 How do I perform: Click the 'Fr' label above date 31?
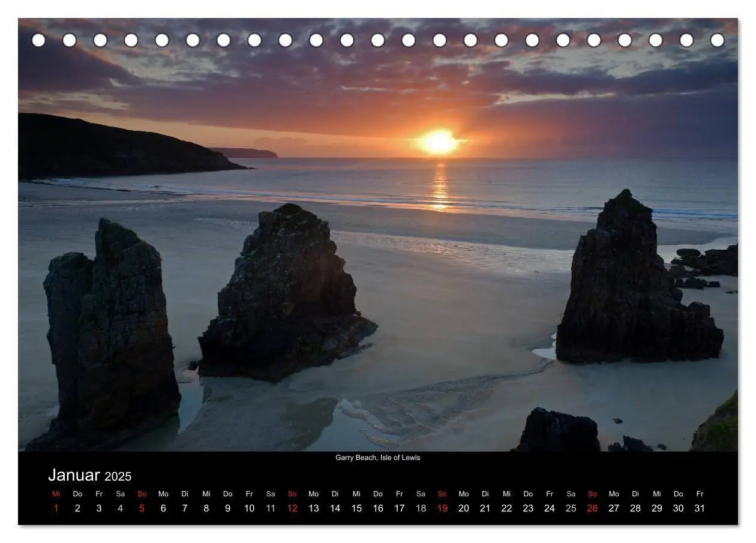[700, 494]
